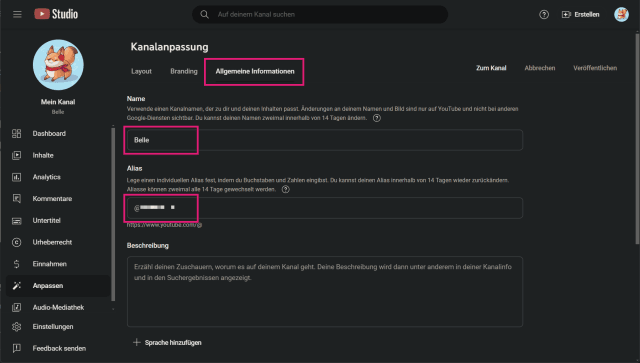Click the YouTube Studio logo
This screenshot has width=640, height=363.
point(56,14)
